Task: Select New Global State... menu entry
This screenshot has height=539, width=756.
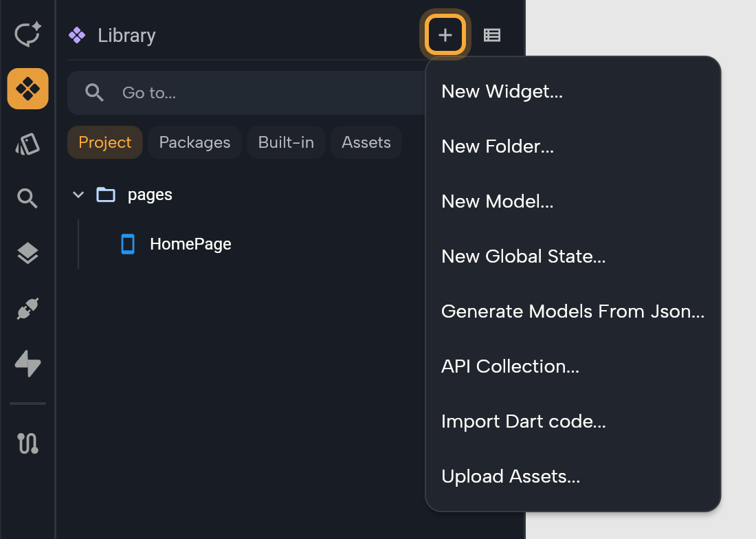Action: (572, 256)
